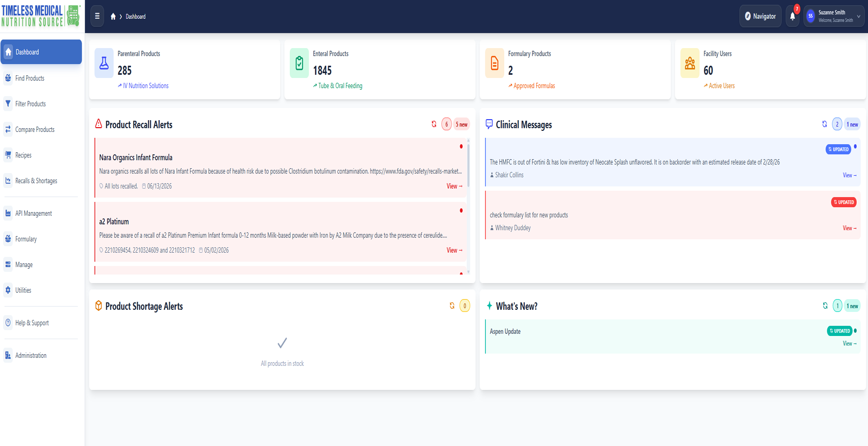
Task: Open Find Products in the sidebar
Action: tap(41, 78)
